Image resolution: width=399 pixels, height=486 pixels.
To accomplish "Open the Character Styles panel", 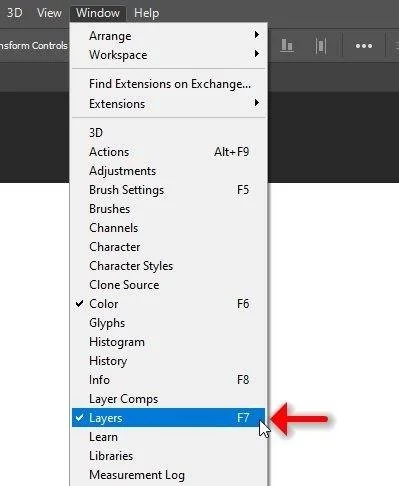I will pos(168,266).
